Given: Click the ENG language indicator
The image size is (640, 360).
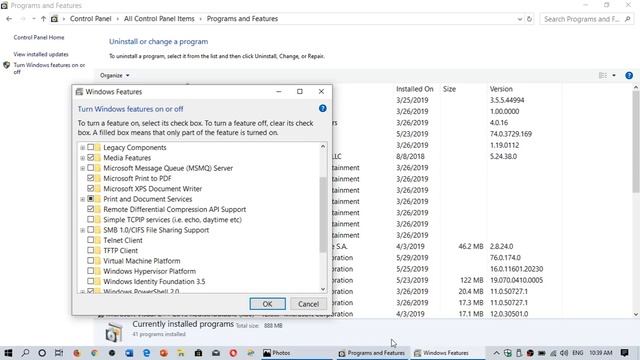Looking at the screenshot, I should pyautogui.click(x=578, y=353).
